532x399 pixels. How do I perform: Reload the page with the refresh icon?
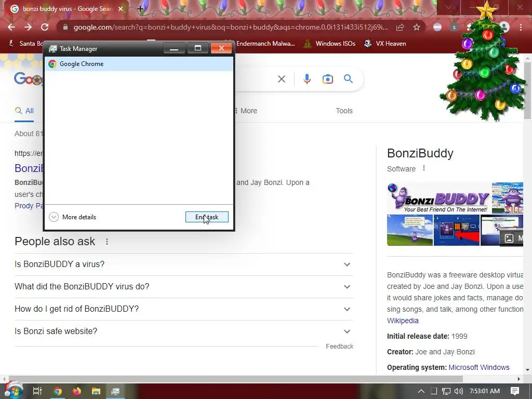click(45, 27)
